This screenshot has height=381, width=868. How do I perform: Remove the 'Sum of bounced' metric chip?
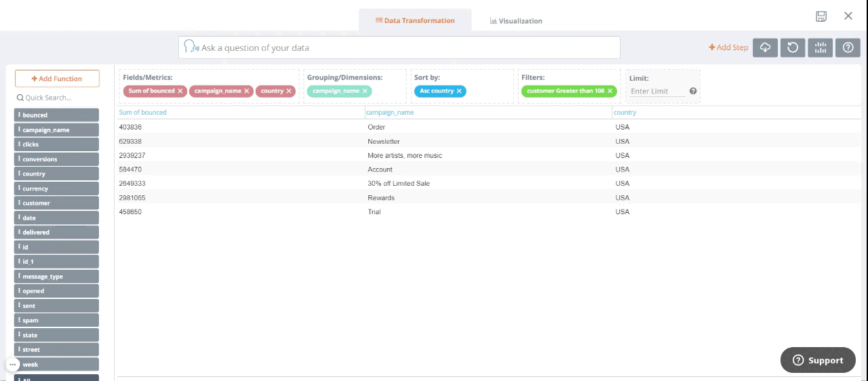coord(180,91)
